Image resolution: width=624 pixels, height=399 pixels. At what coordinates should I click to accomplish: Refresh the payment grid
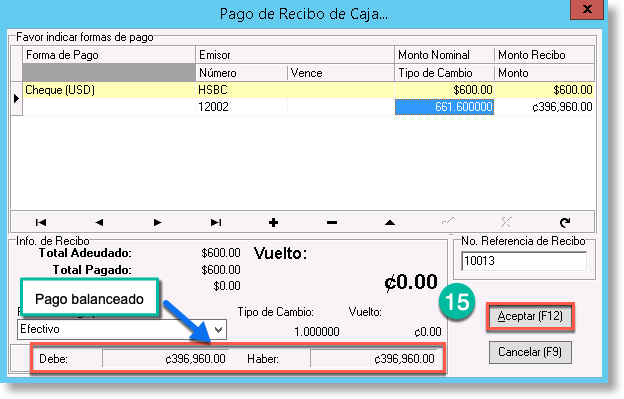(x=565, y=222)
